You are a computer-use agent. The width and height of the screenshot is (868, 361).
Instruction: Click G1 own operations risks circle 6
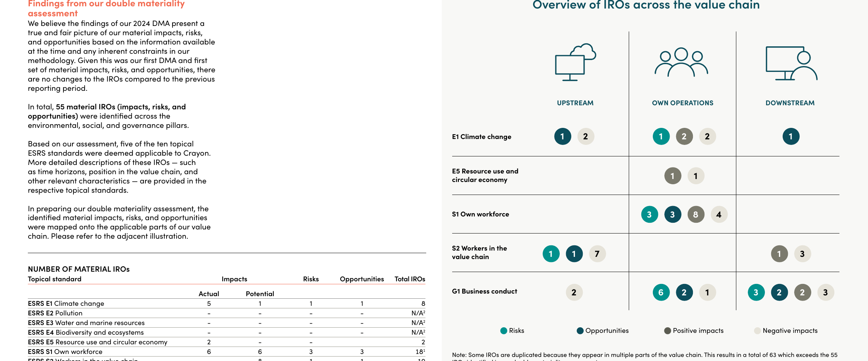pyautogui.click(x=661, y=292)
